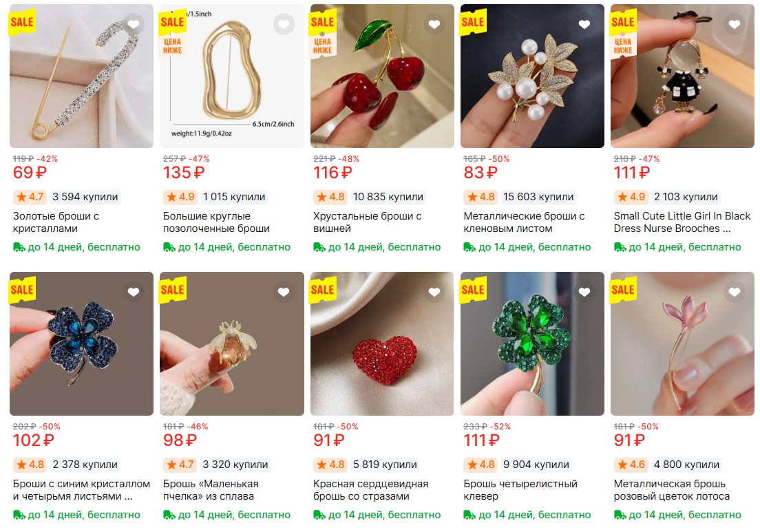The width and height of the screenshot is (760, 532).
Task: Toggle heart on large round gilded brooch
Action: click(284, 25)
